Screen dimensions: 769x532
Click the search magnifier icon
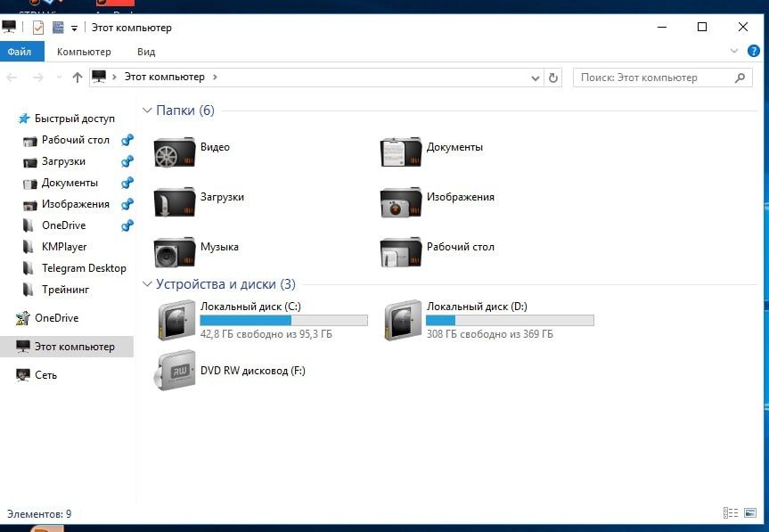[x=740, y=78]
